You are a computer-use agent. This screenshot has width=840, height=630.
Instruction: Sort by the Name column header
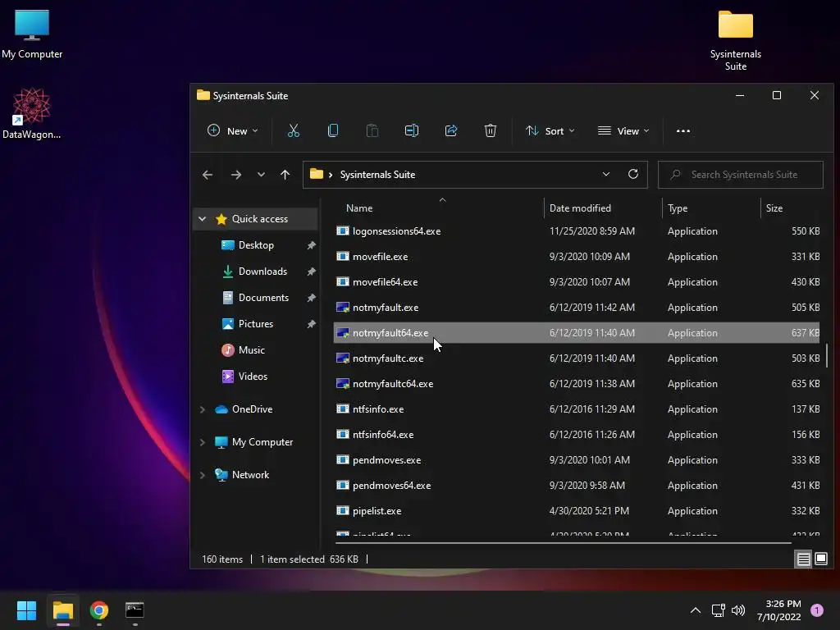pos(438,208)
